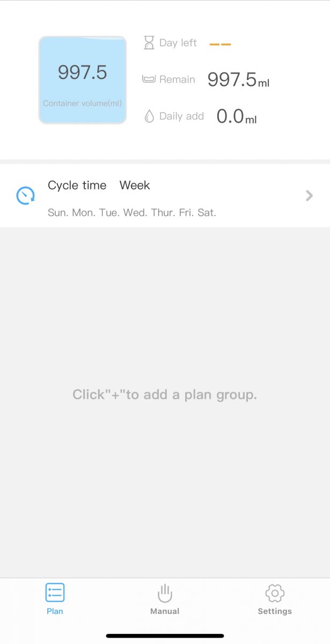Tap the 0.0 ml Daily add value
The image size is (330, 644).
click(236, 116)
